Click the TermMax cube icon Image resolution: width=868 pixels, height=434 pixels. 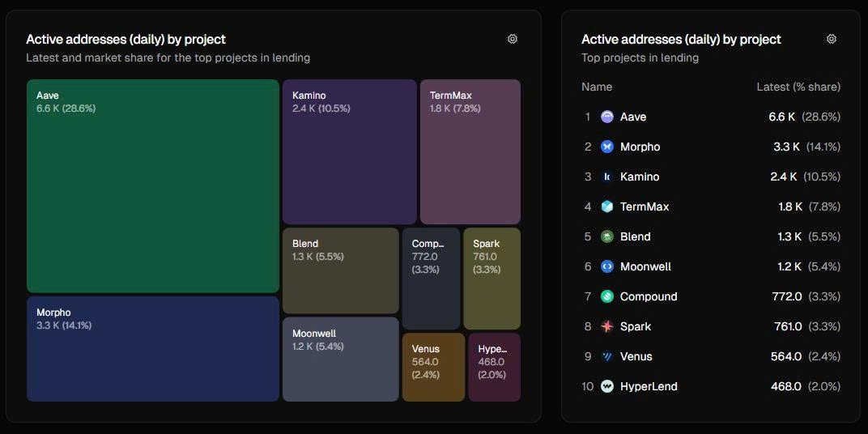[607, 206]
